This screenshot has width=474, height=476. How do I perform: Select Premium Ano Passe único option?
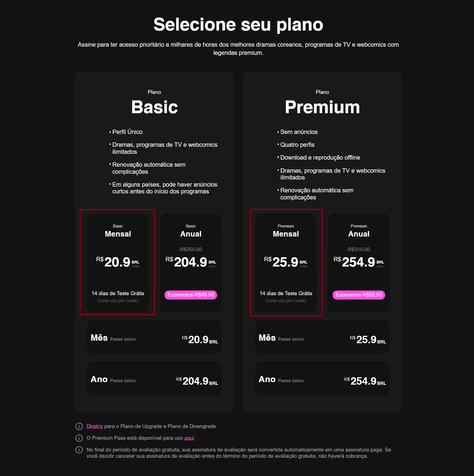[x=322, y=378]
